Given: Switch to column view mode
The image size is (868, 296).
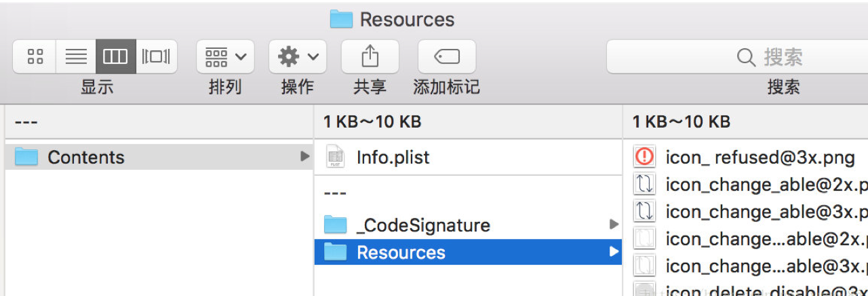Looking at the screenshot, I should coord(115,56).
